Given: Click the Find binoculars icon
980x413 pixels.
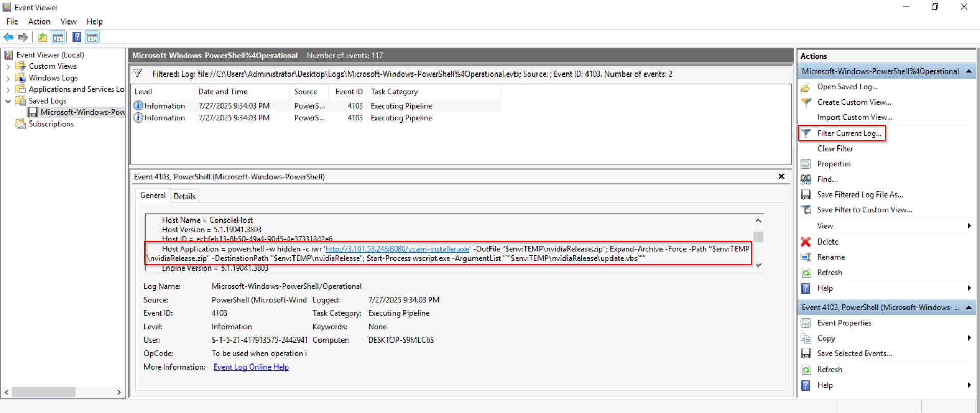Looking at the screenshot, I should (x=806, y=179).
